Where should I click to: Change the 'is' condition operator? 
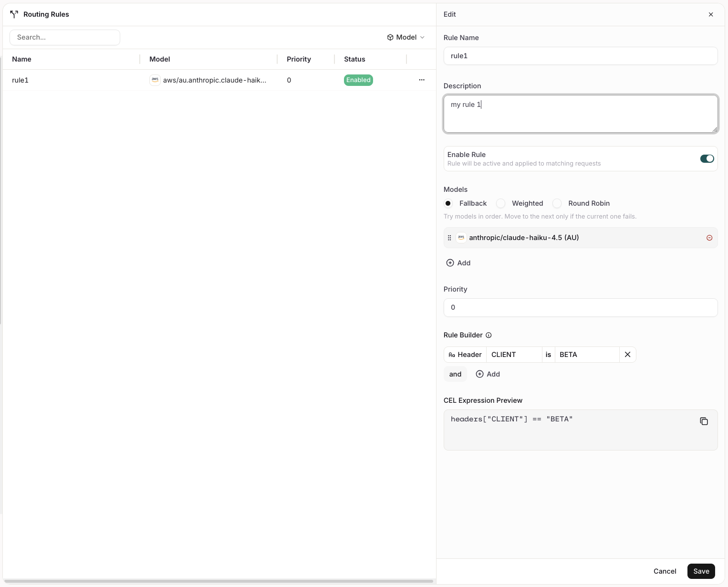tap(549, 355)
